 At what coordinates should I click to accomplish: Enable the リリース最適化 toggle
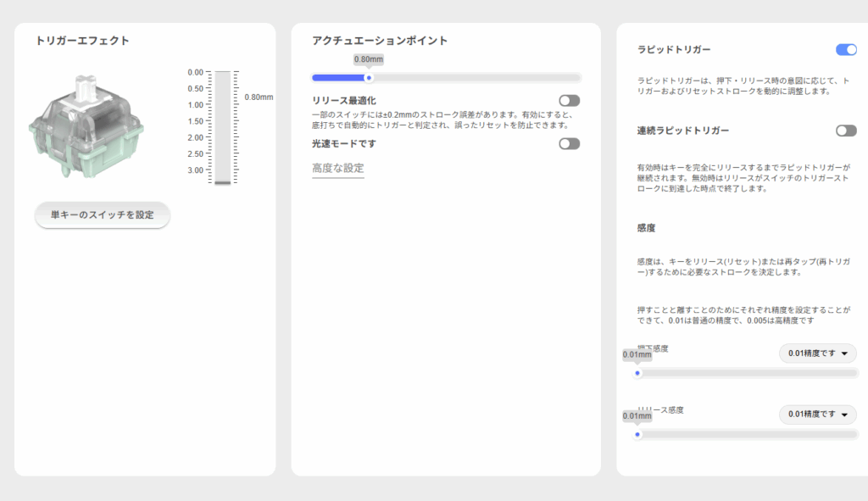click(x=569, y=101)
